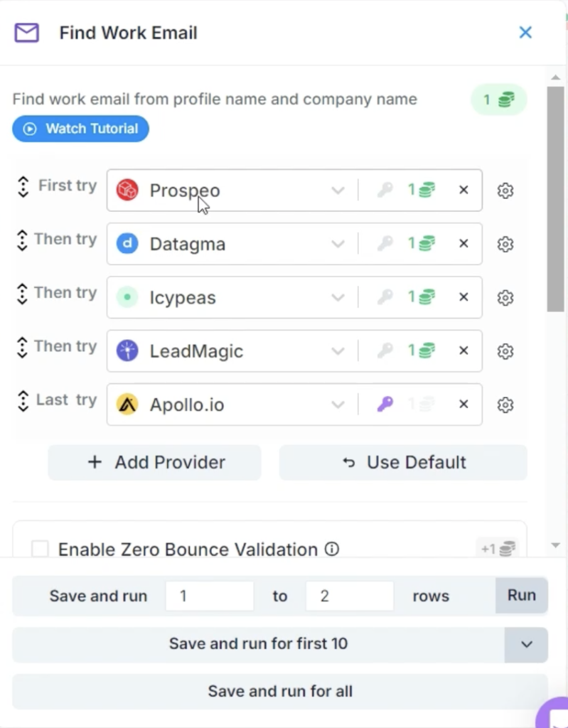The image size is (568, 728).
Task: Click the info icon beside Zero Bounce Validation
Action: (331, 550)
